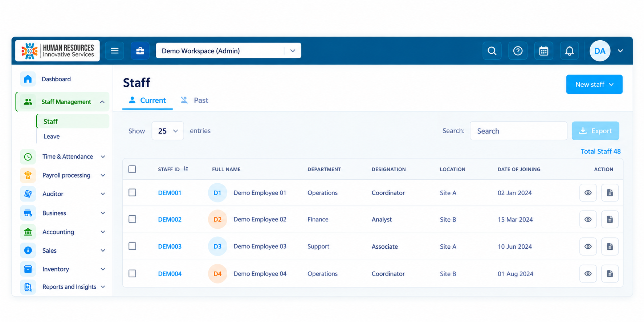Screen dimensions: 644x322
Task: Click the Search input field
Action: coord(518,131)
